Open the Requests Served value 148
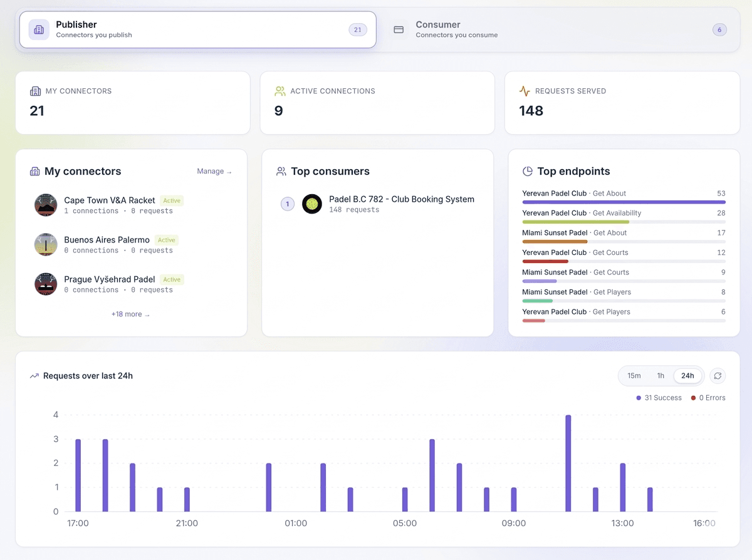Screen dimensions: 752x560 [531, 111]
